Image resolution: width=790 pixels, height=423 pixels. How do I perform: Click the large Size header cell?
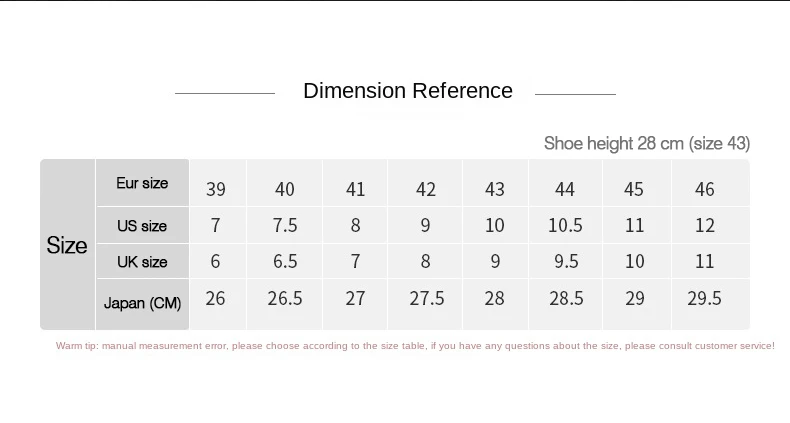(x=67, y=245)
